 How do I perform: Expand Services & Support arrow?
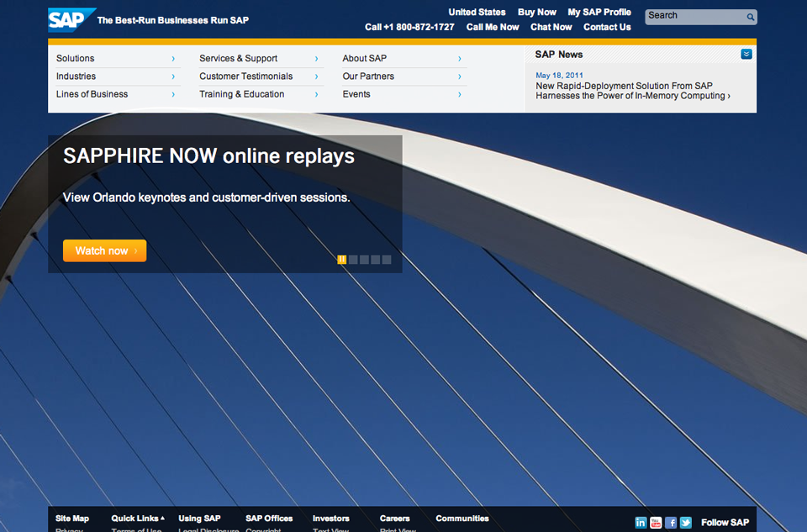[x=316, y=59]
